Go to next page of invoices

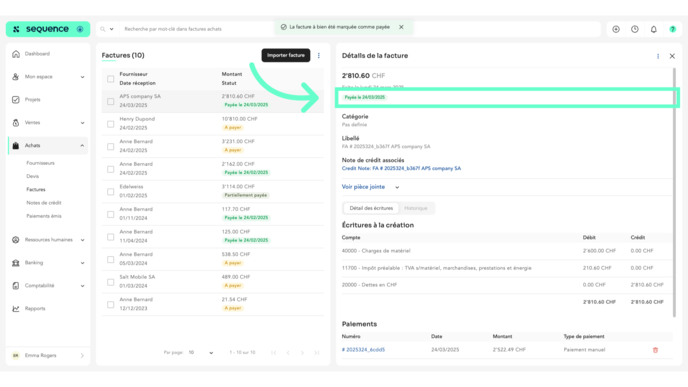tap(302, 353)
